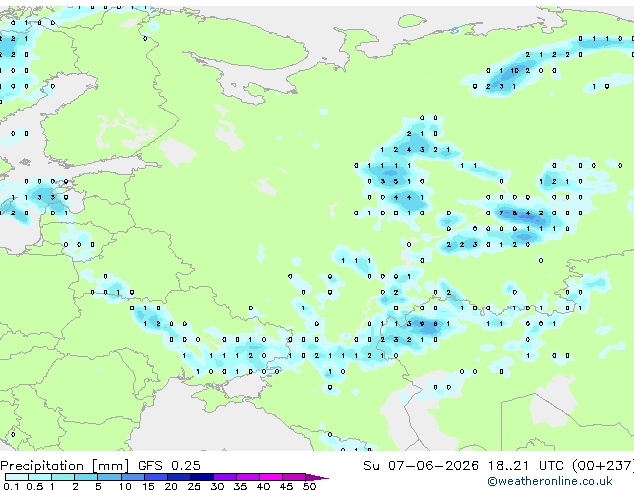Screen dimensions: 634x490
Task: Click the 'GFS 0.25' model label
Action: click(169, 466)
